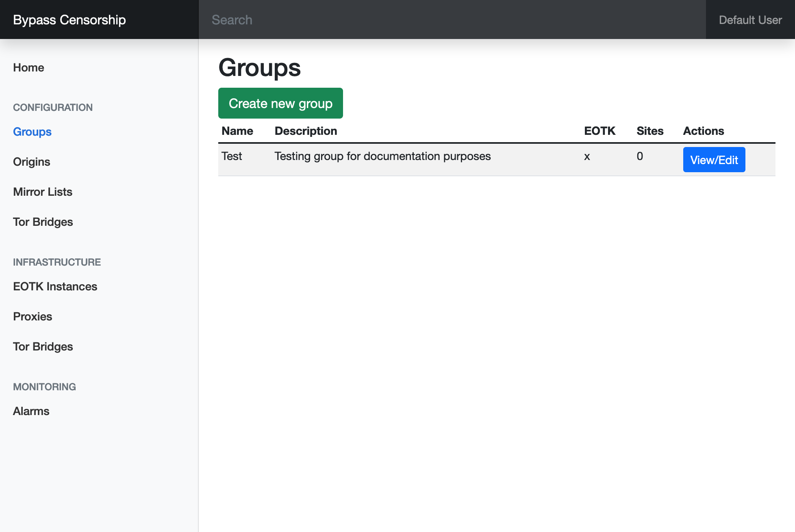795x532 pixels.
Task: Click the Test group's description text
Action: pos(382,156)
